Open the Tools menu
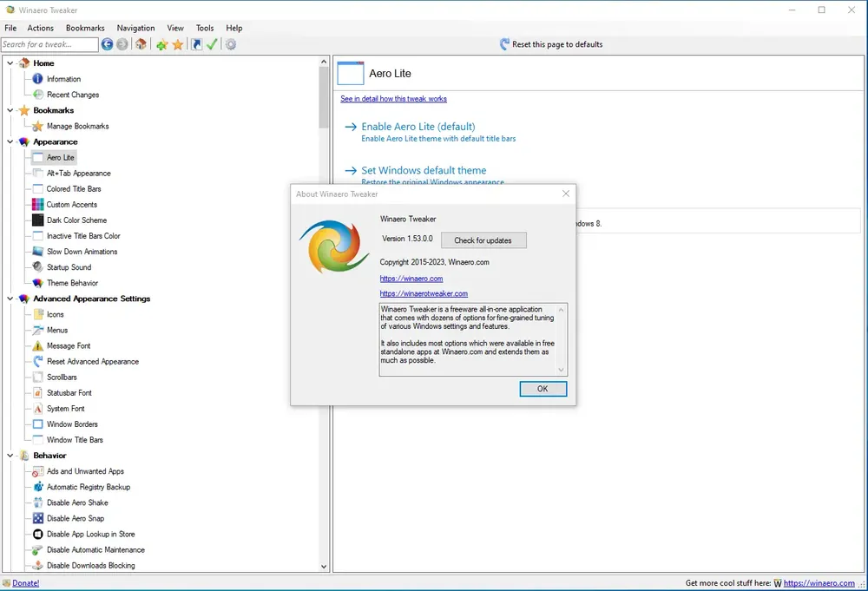Screen dimensions: 868x591 coord(204,28)
